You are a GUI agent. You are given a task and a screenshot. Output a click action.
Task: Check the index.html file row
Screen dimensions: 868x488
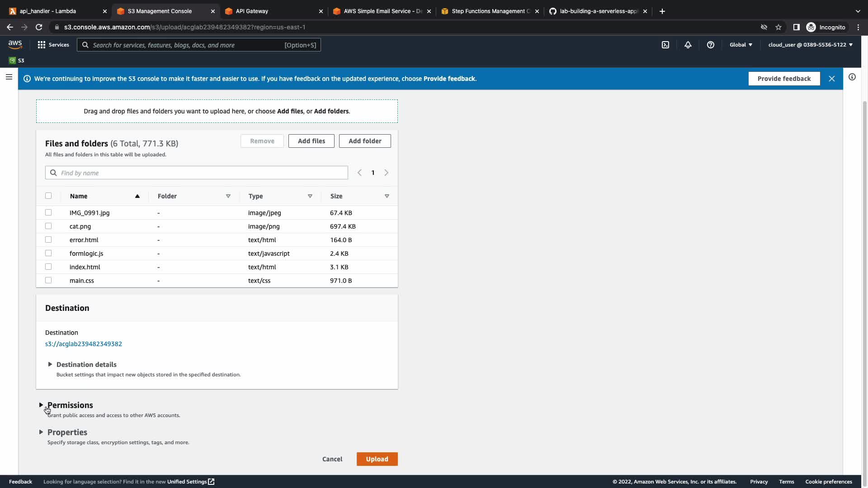tap(48, 267)
